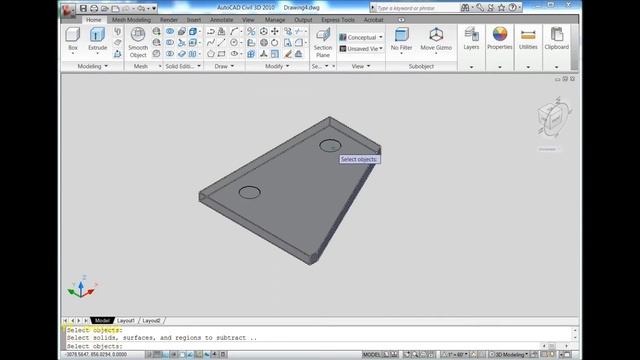The width and height of the screenshot is (640, 360).
Task: Click the command line Select objects prompt
Action: (95, 346)
